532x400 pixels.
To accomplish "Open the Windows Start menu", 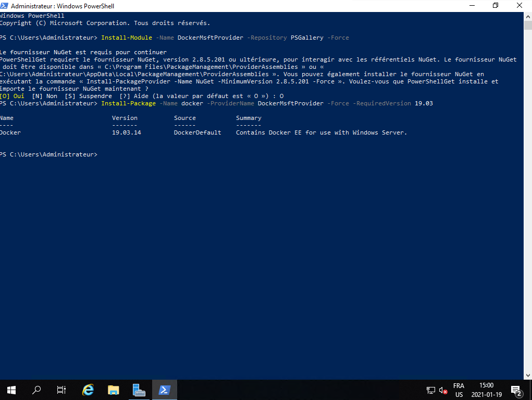I will click(11, 390).
